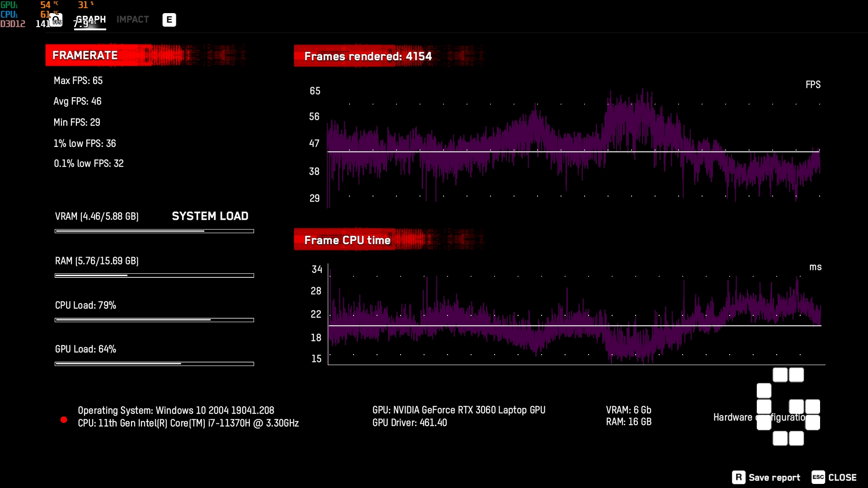Click the RAM usage bar

point(154,275)
